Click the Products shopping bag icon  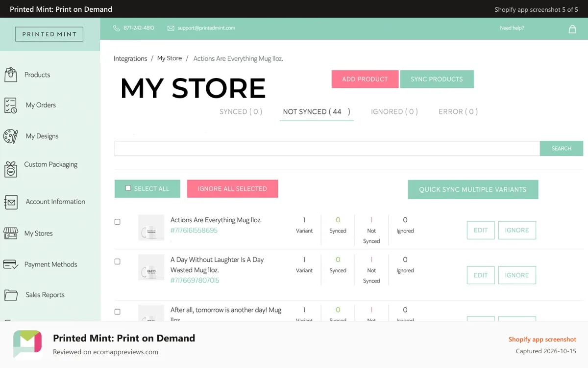(11, 75)
